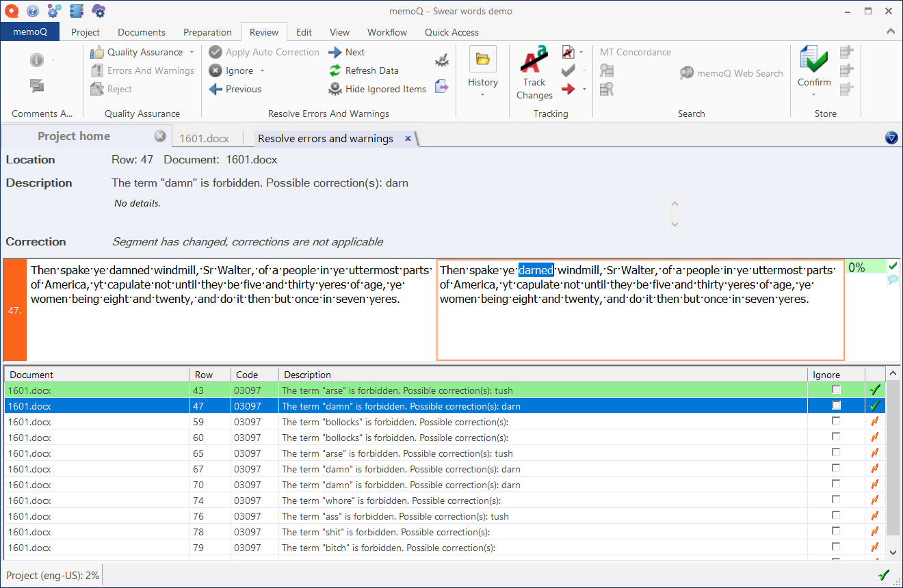Click the orange memoQ logo icon

tap(12, 11)
